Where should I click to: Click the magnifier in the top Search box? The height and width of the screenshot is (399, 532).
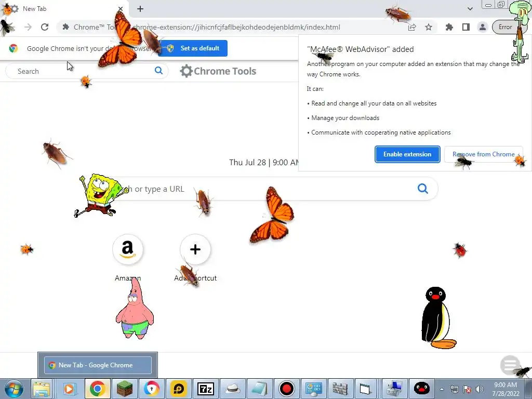click(158, 71)
